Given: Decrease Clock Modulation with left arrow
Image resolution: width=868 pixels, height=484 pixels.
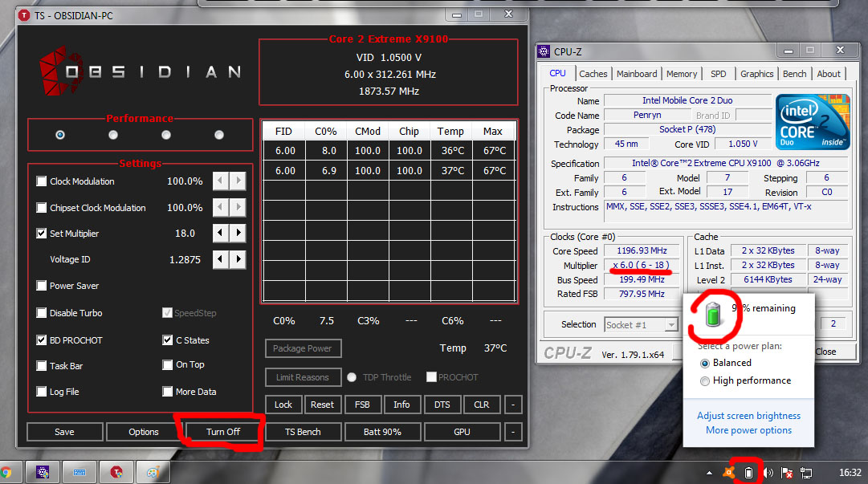Looking at the screenshot, I should (x=220, y=181).
